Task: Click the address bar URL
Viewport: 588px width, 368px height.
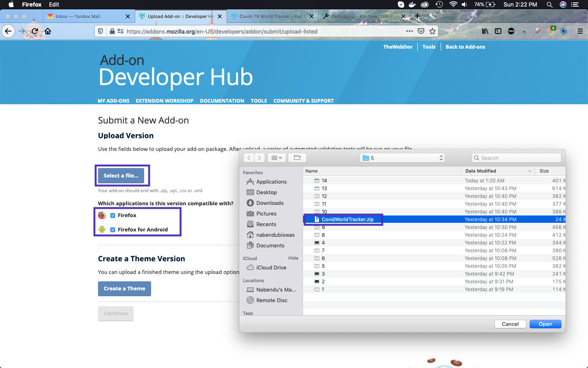Action: click(x=222, y=31)
